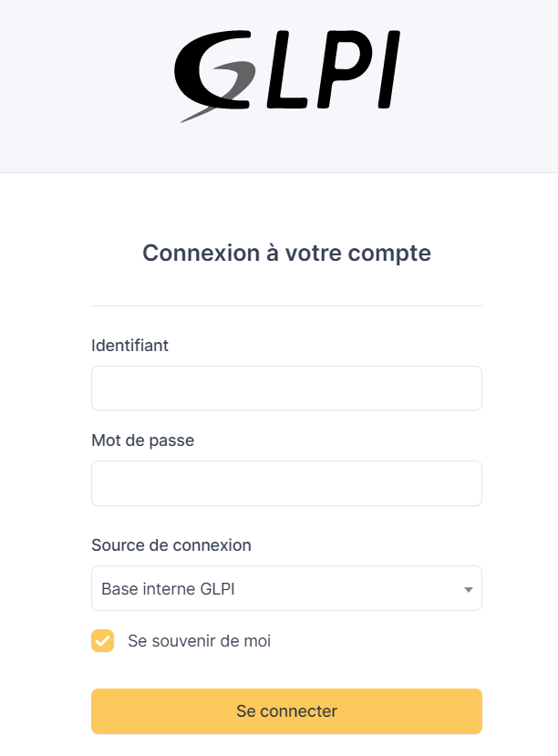Click the Connexion à votre compte heading
Screen dimensions: 558x756
pos(286,254)
